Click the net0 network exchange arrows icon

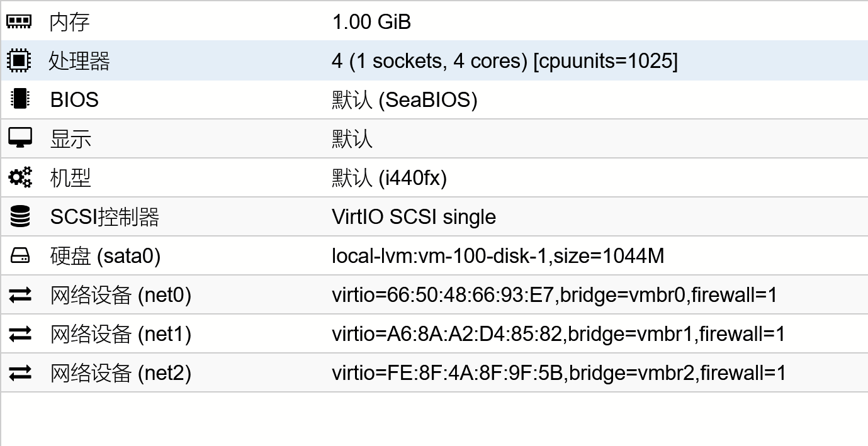tap(20, 294)
